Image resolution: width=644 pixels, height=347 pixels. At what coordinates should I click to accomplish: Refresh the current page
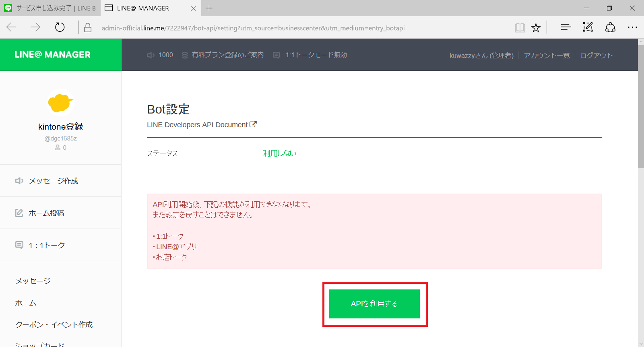pos(60,27)
